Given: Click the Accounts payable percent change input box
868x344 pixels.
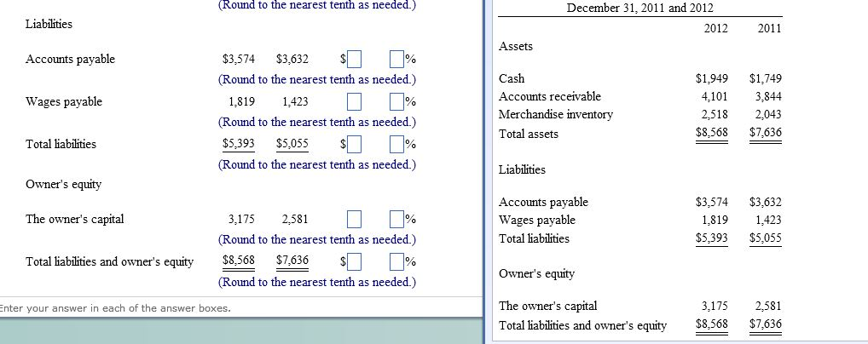Looking at the screenshot, I should point(396,60).
